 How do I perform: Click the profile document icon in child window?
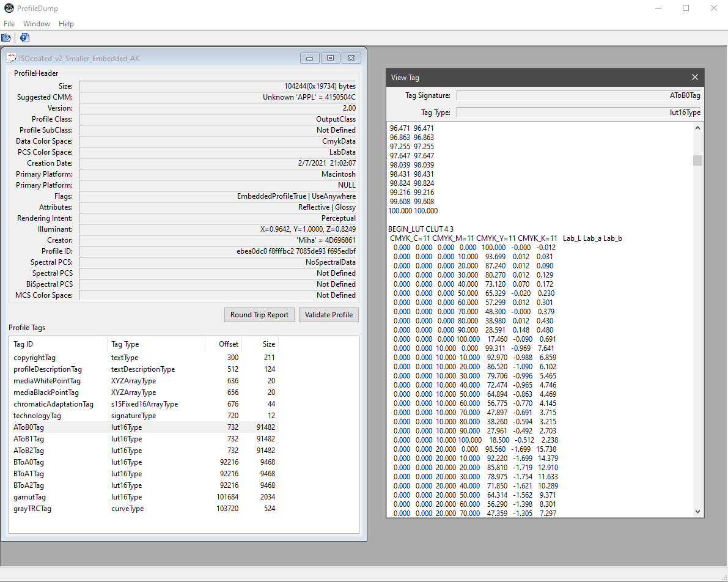tap(11, 58)
